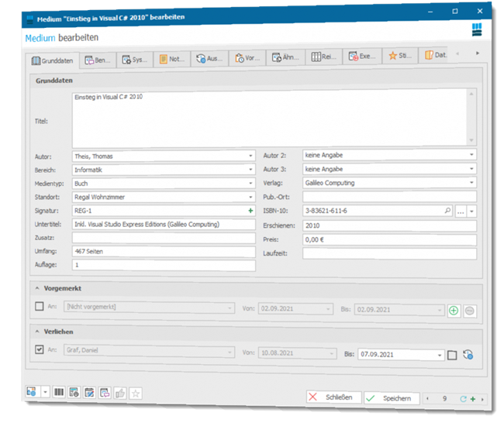Click the barcode icon in the bottom toolbar
This screenshot has height=423, width=504.
pos(58,392)
